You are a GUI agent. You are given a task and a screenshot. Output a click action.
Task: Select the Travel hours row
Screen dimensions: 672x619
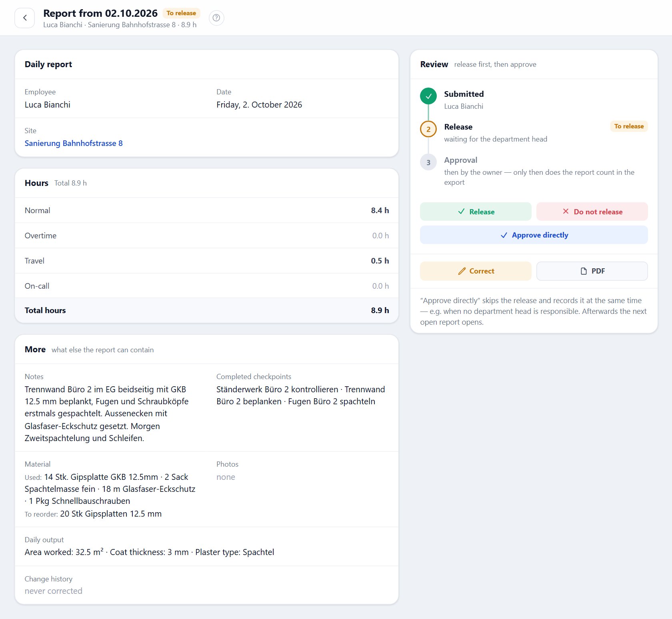coord(207,261)
